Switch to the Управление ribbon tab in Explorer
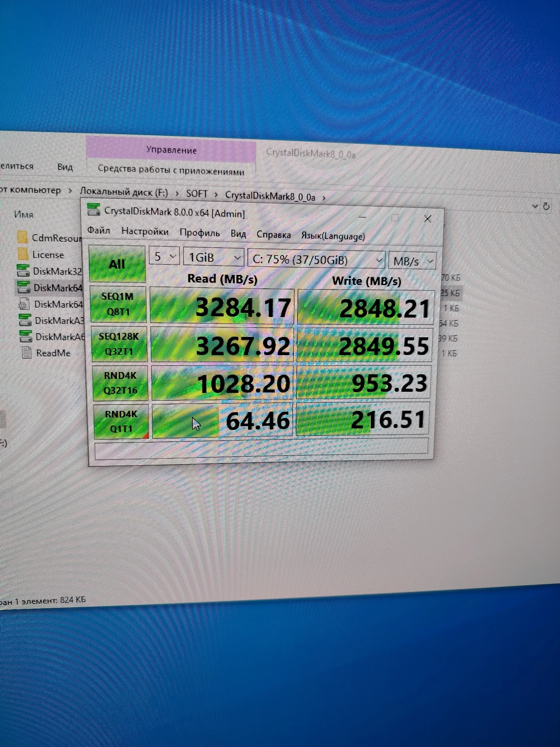Image resolution: width=560 pixels, height=747 pixels. coord(171,150)
